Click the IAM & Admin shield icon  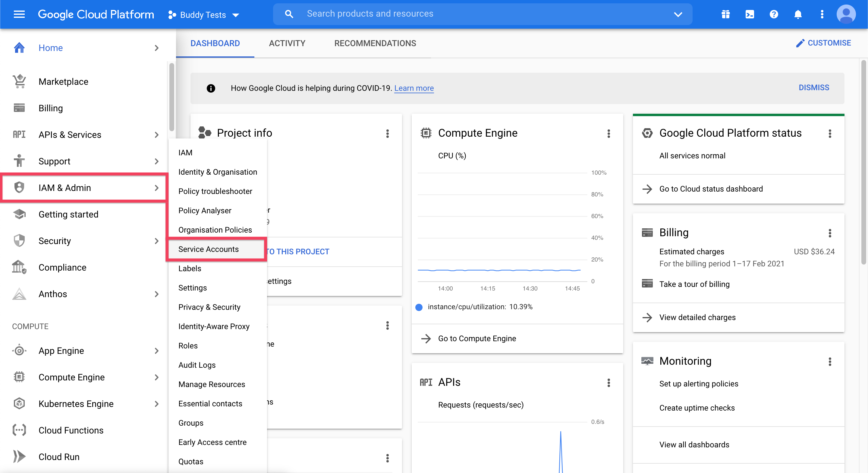[x=19, y=188]
